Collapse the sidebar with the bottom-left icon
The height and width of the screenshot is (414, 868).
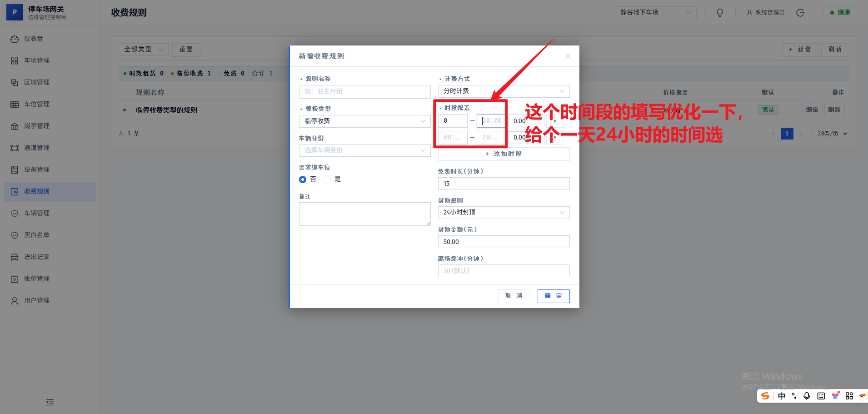(49, 402)
